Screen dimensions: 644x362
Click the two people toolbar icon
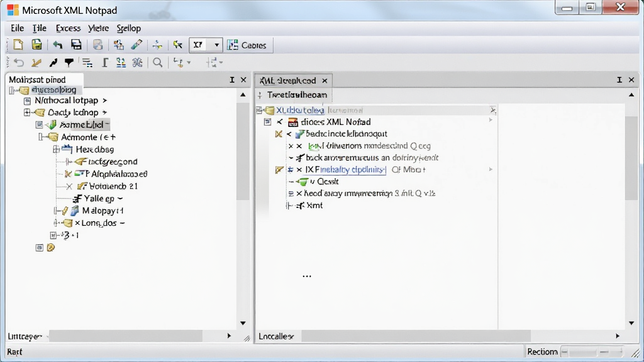121,62
